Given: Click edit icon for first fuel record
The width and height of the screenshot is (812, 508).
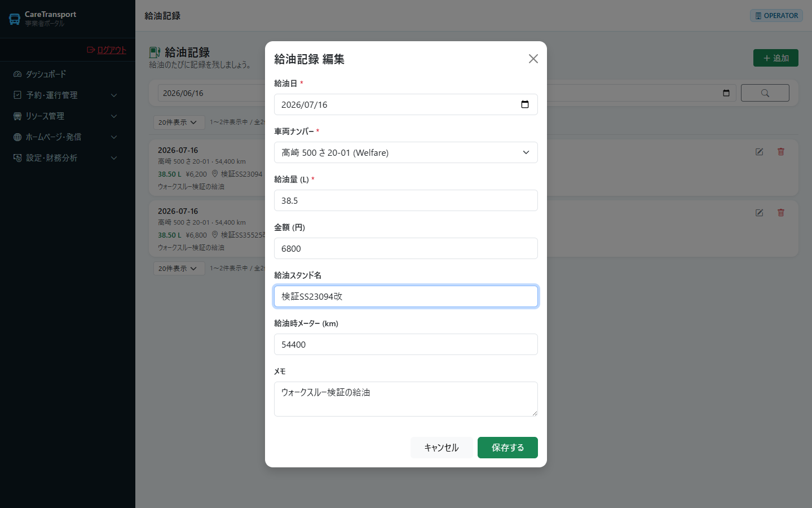Looking at the screenshot, I should (760, 152).
